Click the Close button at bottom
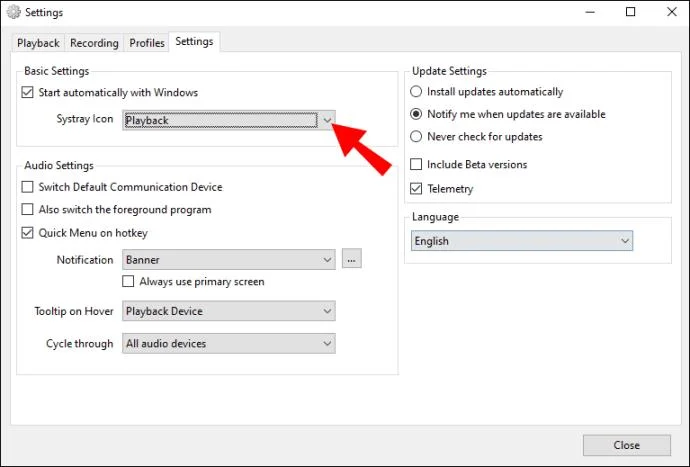The image size is (690, 467). (627, 445)
